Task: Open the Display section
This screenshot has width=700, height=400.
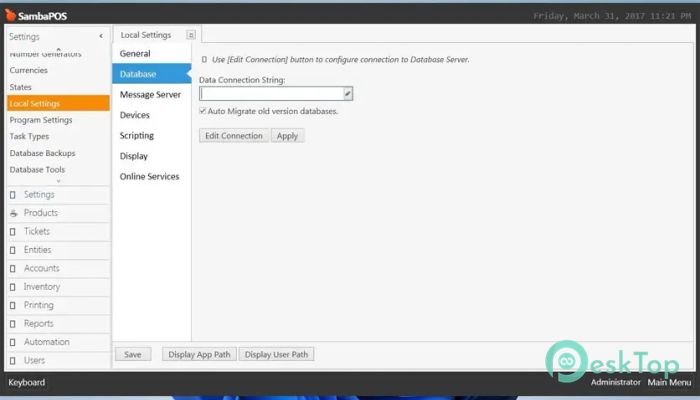Action: (152, 156)
